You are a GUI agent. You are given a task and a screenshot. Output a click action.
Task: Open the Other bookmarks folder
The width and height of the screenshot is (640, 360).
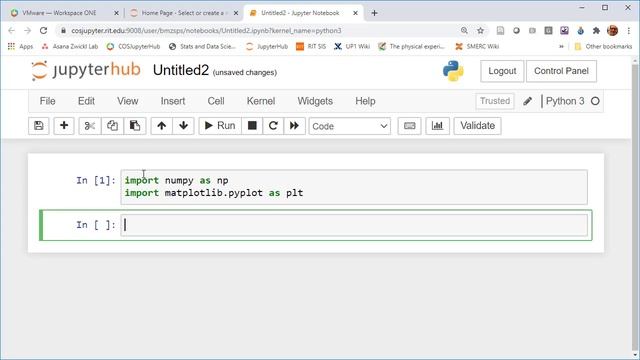click(x=603, y=47)
